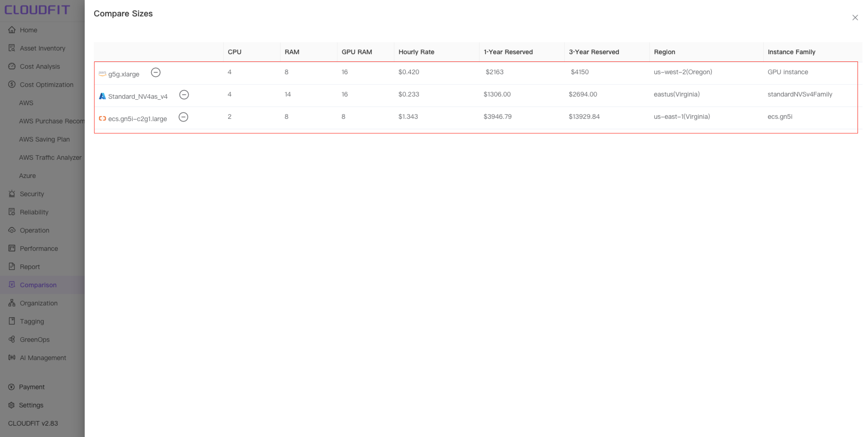
Task: Click the Azure logo beside Standard_NV4as_v4
Action: pyautogui.click(x=102, y=96)
